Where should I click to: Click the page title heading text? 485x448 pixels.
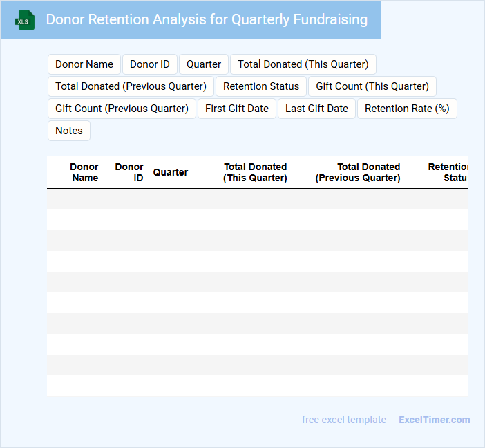tap(207, 19)
